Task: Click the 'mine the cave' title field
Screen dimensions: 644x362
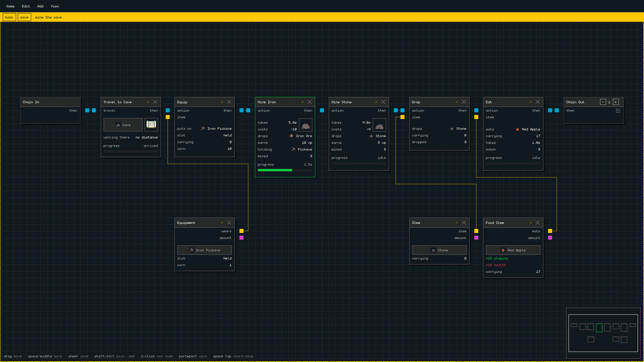Action: click(49, 17)
